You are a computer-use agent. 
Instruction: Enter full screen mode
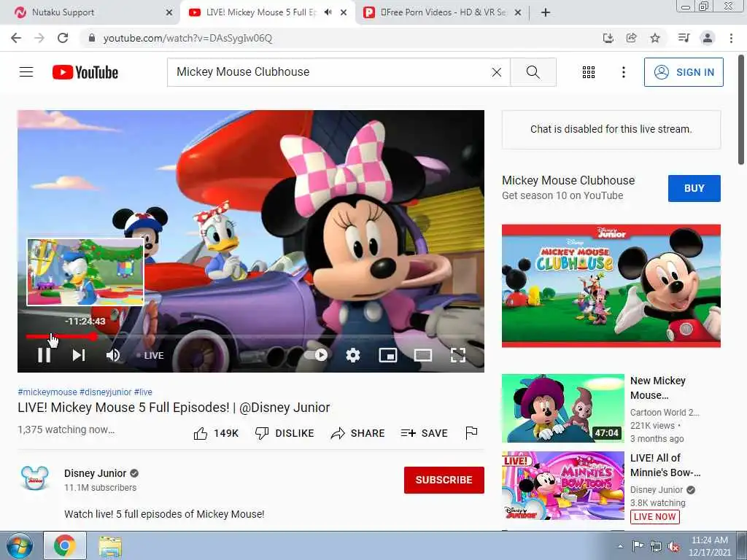(x=458, y=355)
